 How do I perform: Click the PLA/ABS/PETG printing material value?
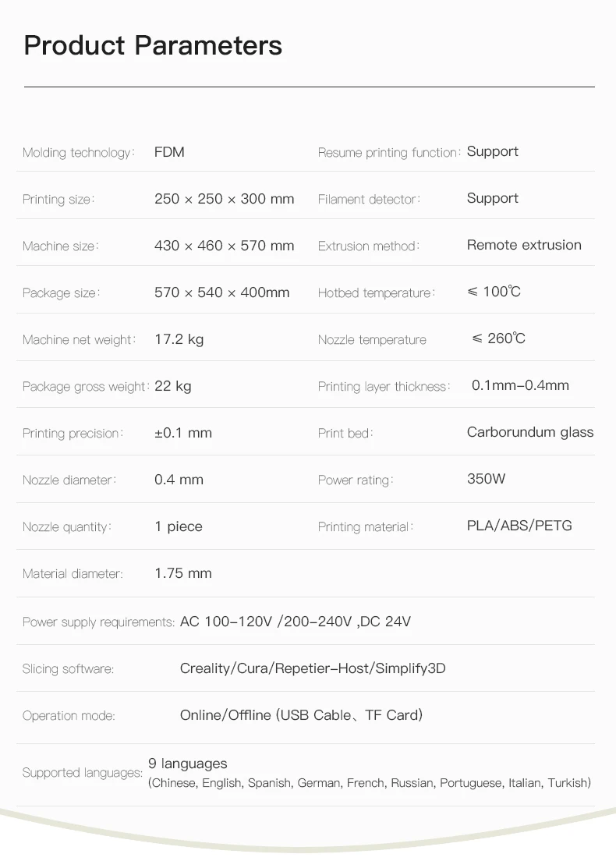point(519,526)
